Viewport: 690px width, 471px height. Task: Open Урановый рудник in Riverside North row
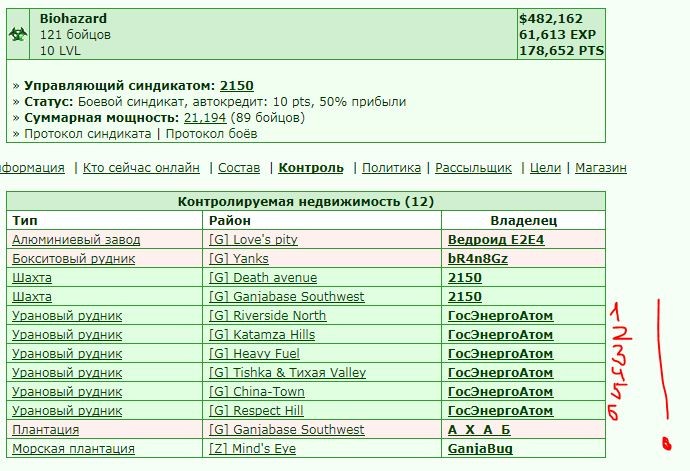(x=67, y=316)
